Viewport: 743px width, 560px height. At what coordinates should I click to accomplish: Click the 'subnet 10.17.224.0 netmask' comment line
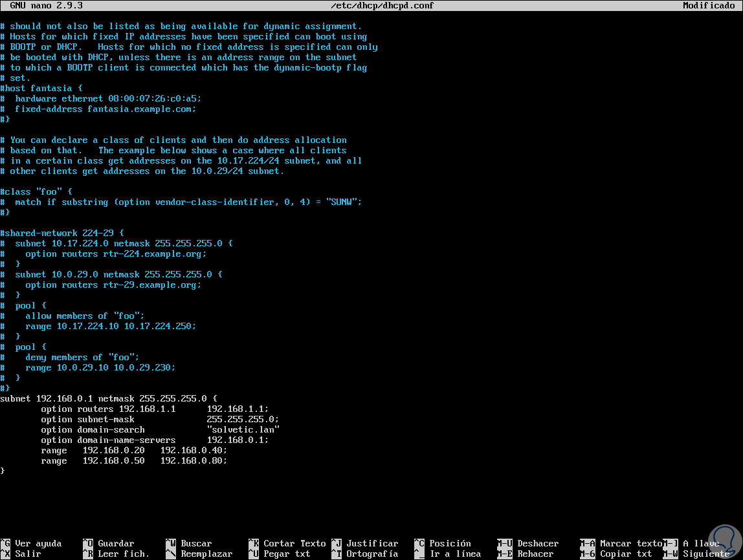tap(116, 244)
